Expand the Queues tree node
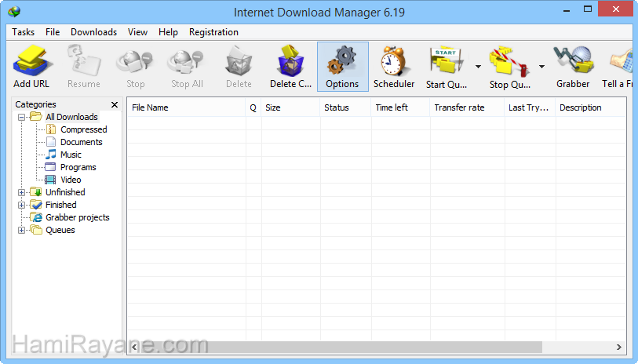The image size is (638, 364). click(21, 230)
